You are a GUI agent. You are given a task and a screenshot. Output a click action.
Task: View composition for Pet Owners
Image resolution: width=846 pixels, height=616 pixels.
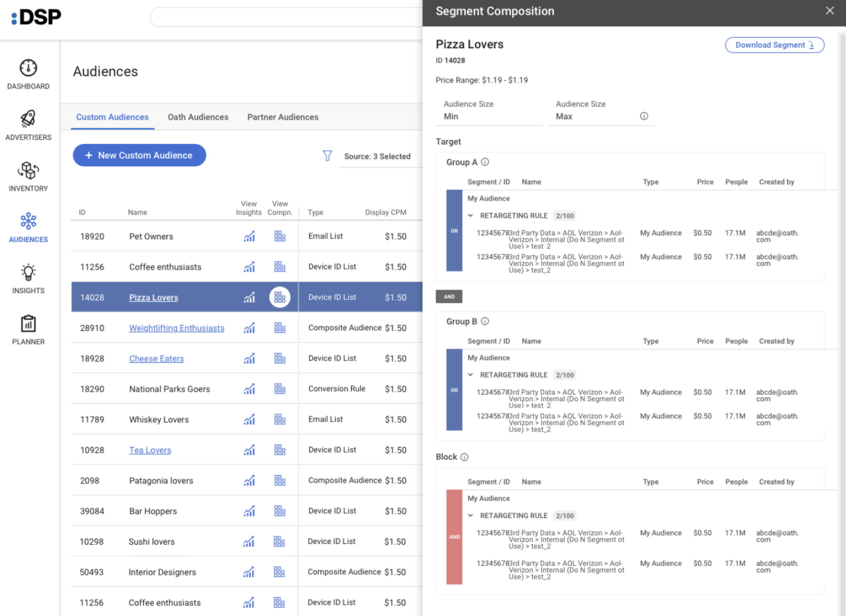pos(280,237)
